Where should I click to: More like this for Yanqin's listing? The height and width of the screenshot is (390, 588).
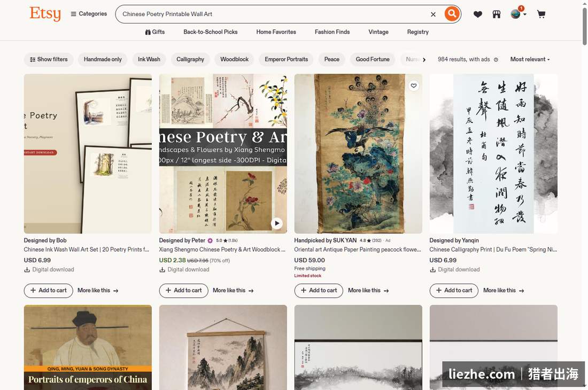[504, 290]
